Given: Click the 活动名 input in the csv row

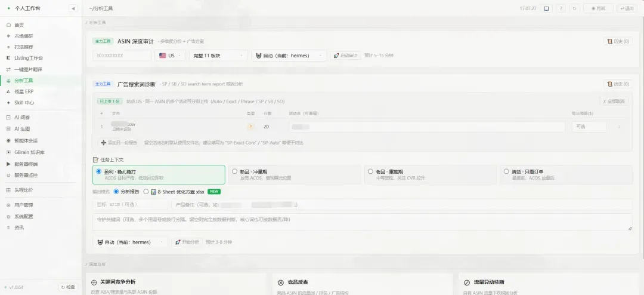Looking at the screenshot, I should (427, 127).
